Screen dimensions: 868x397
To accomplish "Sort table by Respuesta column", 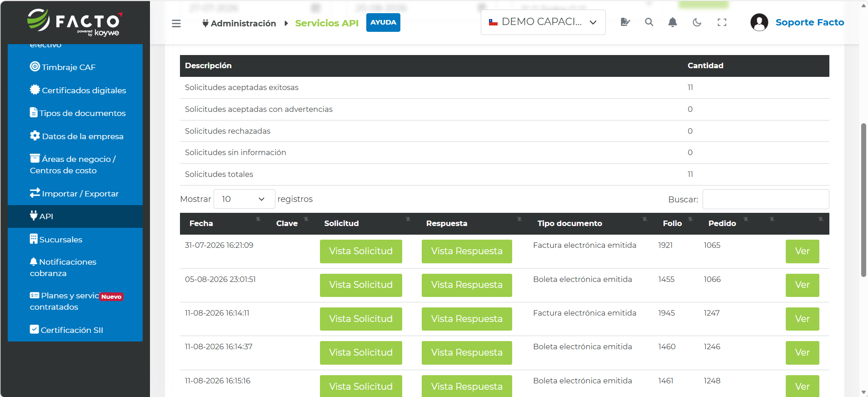I will pos(472,224).
